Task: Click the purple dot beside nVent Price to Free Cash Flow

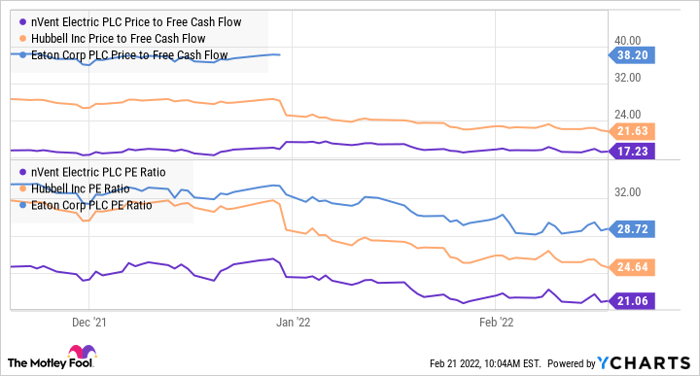Action: [x=23, y=22]
